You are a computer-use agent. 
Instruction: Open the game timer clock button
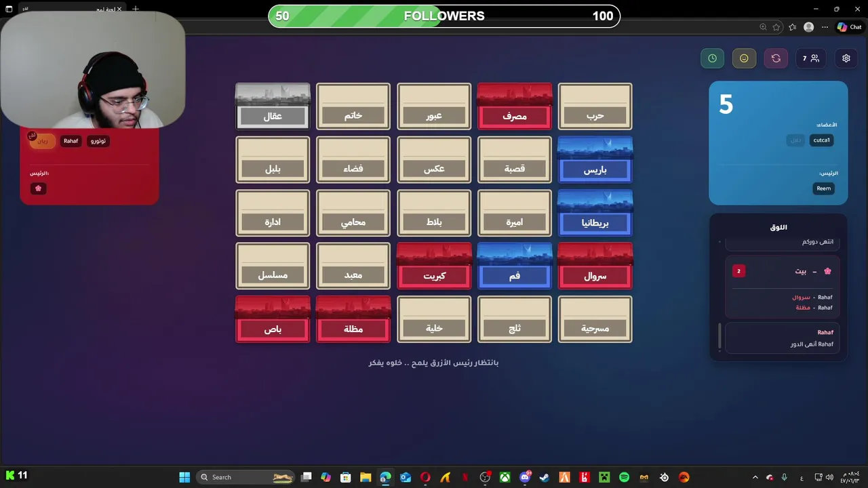point(712,58)
